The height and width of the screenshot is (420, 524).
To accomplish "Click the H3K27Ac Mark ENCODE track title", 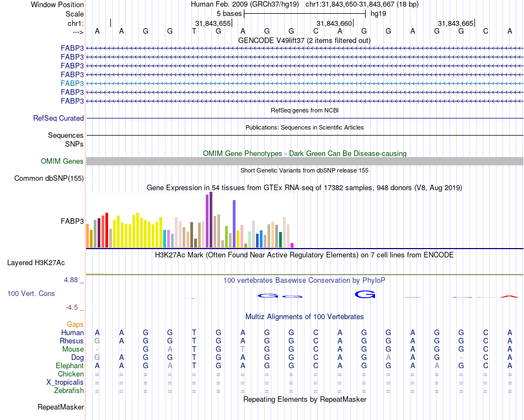I will (304, 255).
